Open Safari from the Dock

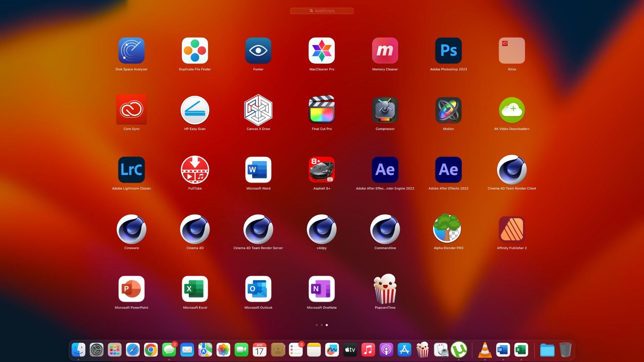[133, 350]
